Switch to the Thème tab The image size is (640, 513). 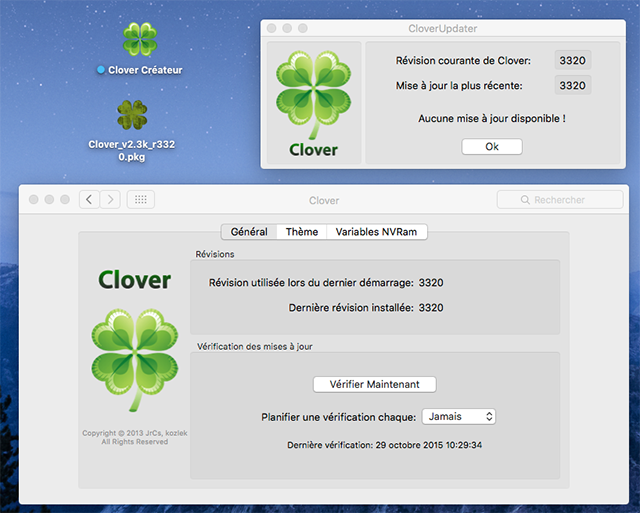point(302,232)
